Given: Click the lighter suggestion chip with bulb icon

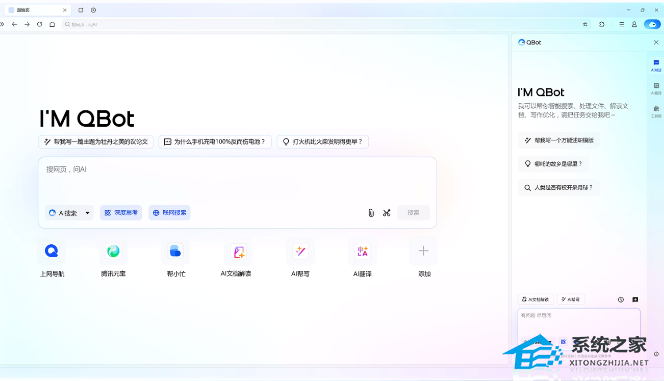Looking at the screenshot, I should pyautogui.click(x=323, y=141).
